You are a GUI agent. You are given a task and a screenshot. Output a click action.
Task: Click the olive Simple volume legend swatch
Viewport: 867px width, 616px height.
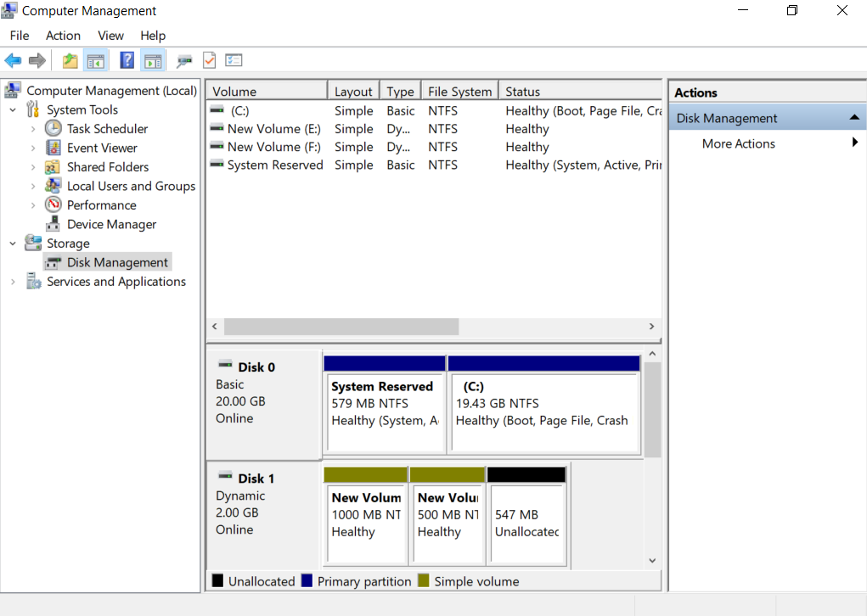click(424, 580)
